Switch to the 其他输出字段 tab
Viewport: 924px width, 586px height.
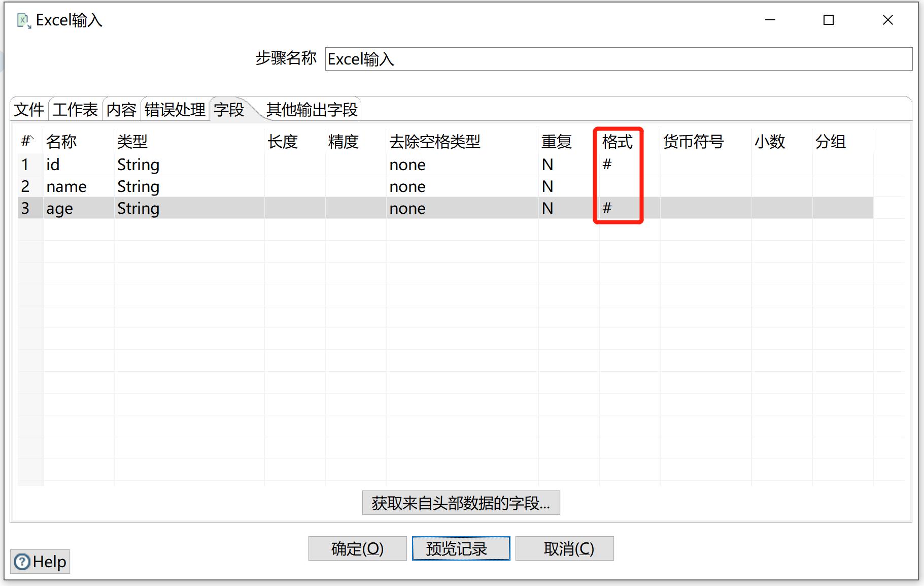pos(312,109)
